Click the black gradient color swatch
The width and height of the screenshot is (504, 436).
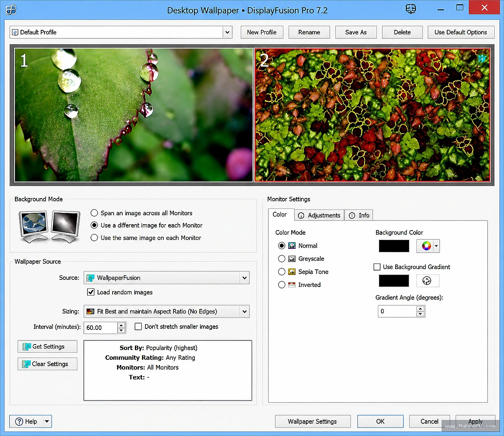[394, 281]
